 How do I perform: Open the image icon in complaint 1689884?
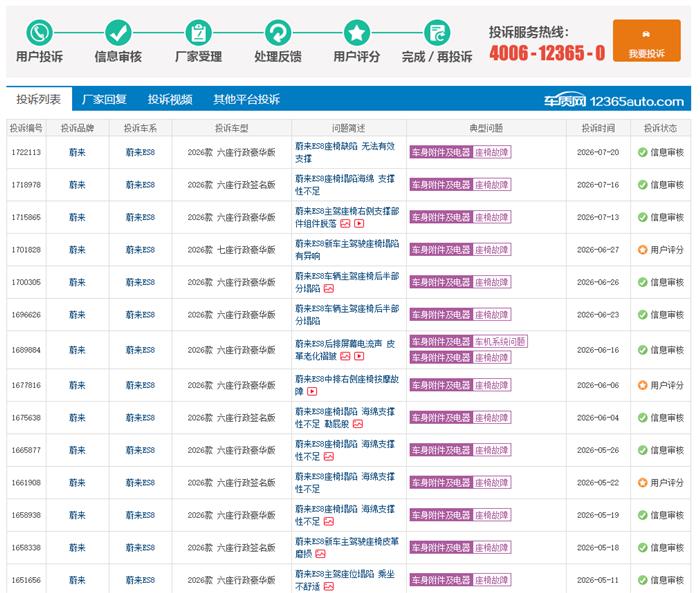[x=345, y=356]
